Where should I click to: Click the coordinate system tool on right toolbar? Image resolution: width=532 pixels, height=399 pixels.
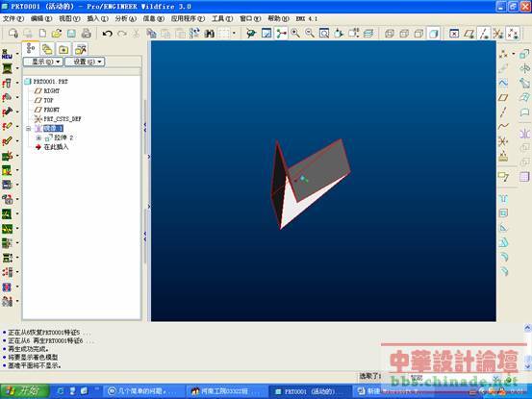coord(503,141)
